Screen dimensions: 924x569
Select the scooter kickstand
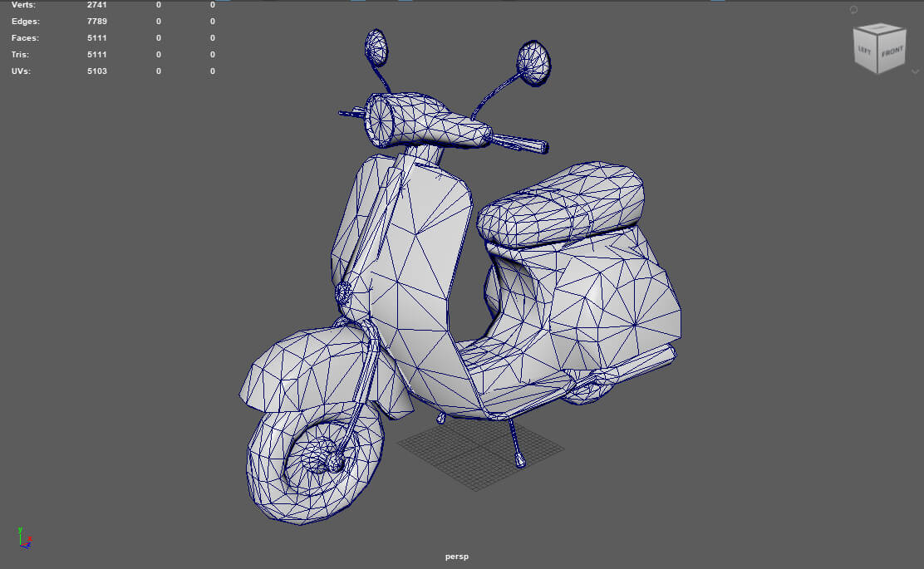point(516,443)
